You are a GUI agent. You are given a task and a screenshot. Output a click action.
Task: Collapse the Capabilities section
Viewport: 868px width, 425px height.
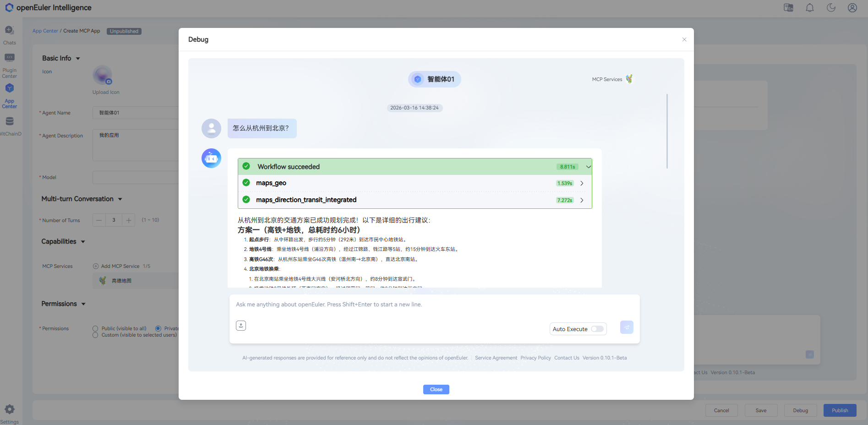83,242
